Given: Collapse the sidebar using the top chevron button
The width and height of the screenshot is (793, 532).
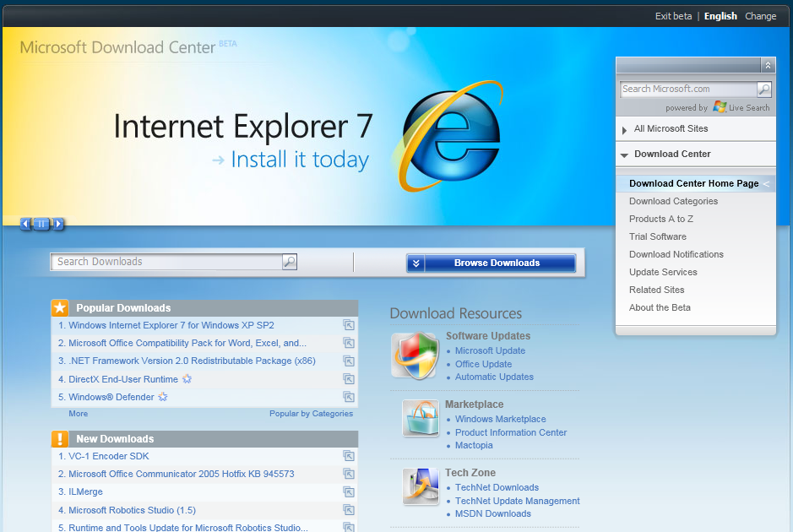Looking at the screenshot, I should (768, 65).
